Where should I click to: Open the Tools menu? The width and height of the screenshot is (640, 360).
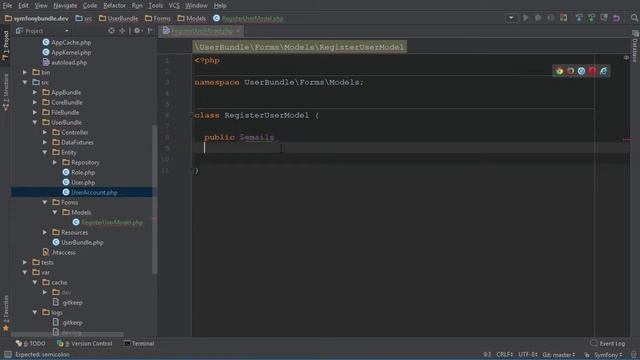[x=156, y=6]
